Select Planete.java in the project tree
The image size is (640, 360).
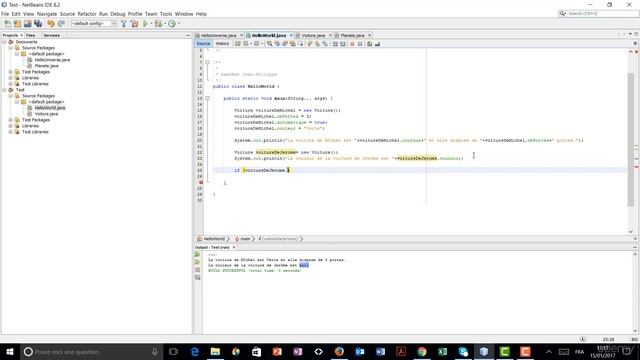tap(46, 66)
